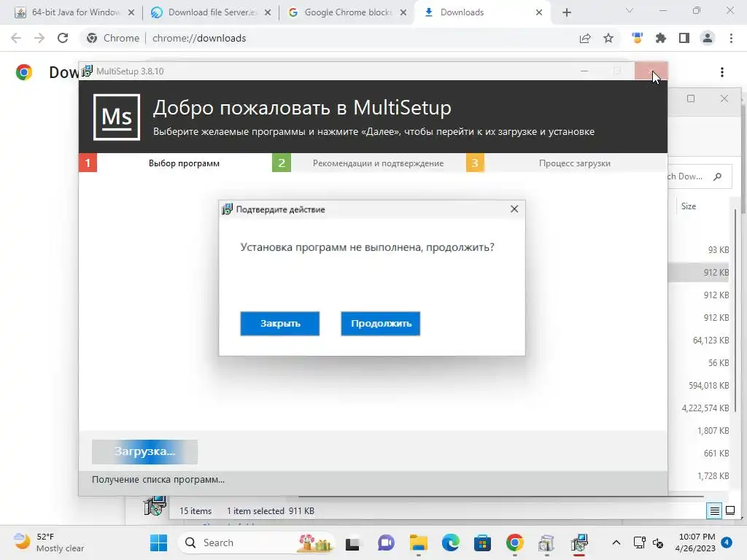Open the weather widget 52°F
Image resolution: width=747 pixels, height=560 pixels.
[x=49, y=542]
